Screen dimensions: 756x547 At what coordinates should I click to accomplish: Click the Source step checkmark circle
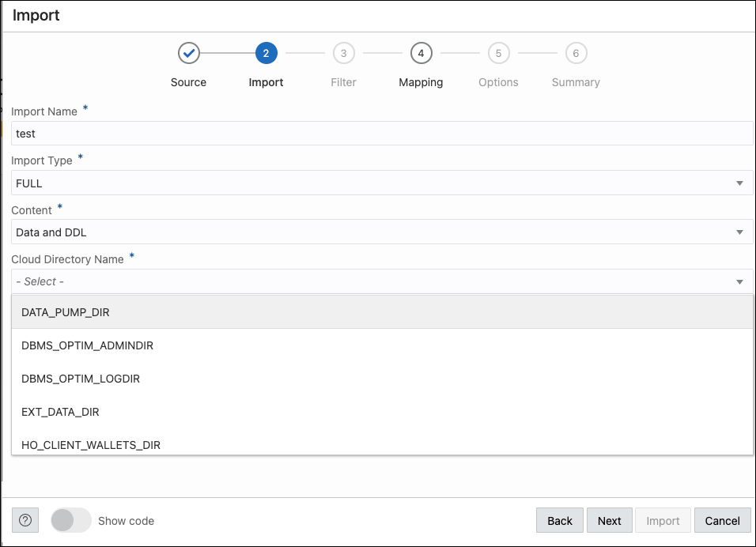click(188, 53)
